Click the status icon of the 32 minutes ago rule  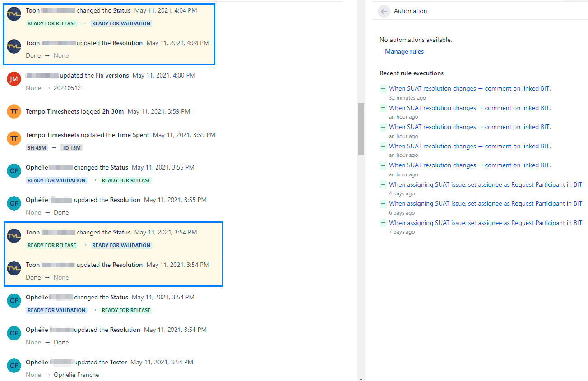coord(383,89)
